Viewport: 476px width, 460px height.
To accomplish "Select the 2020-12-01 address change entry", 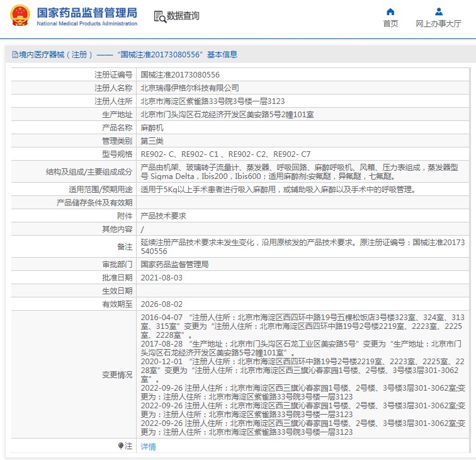I will pos(303,371).
